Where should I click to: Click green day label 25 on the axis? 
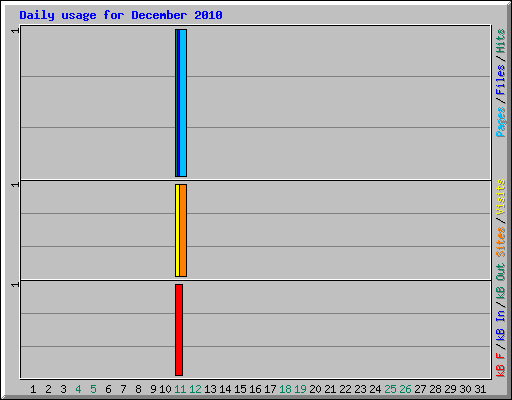(x=390, y=389)
